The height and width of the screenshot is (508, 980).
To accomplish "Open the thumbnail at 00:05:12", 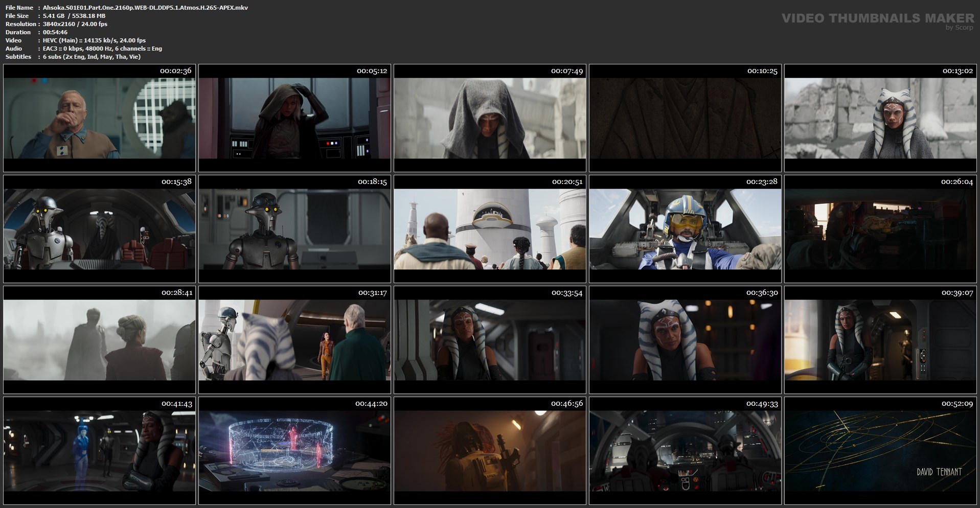I will (294, 118).
